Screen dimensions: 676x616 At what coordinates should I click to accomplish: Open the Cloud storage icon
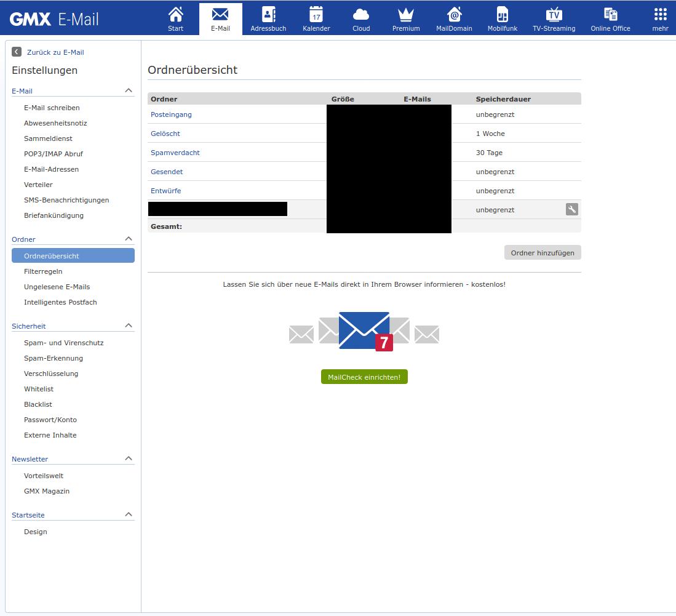pyautogui.click(x=361, y=15)
